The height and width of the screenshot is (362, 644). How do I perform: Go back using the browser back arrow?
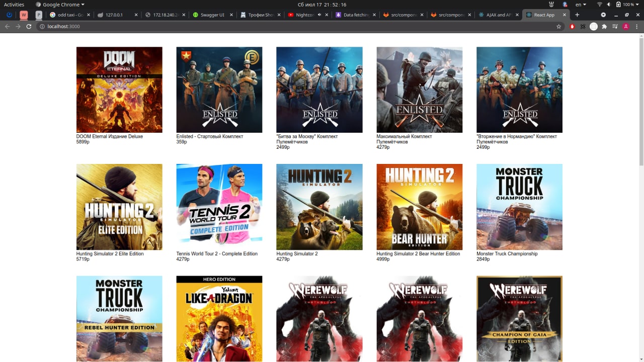click(x=7, y=26)
